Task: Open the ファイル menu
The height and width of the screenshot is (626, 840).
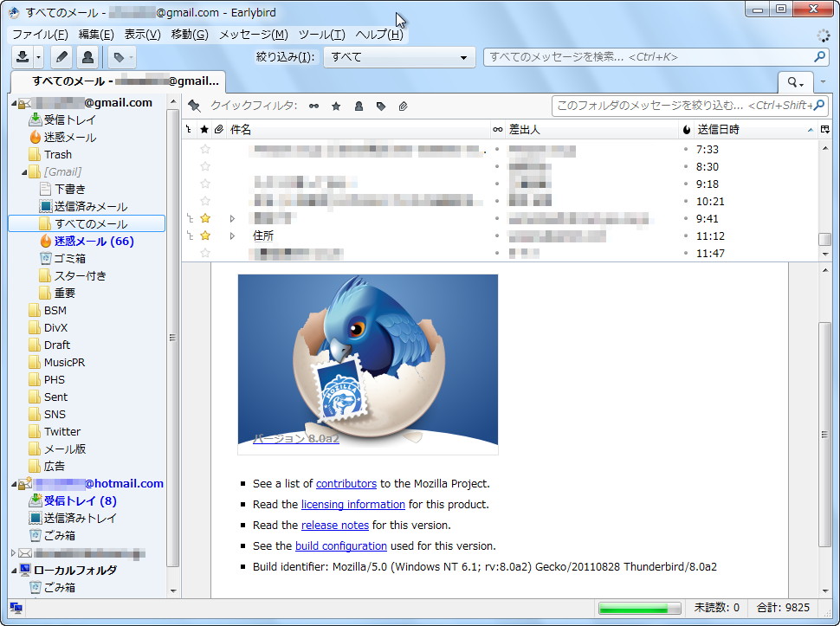Action: tap(40, 35)
